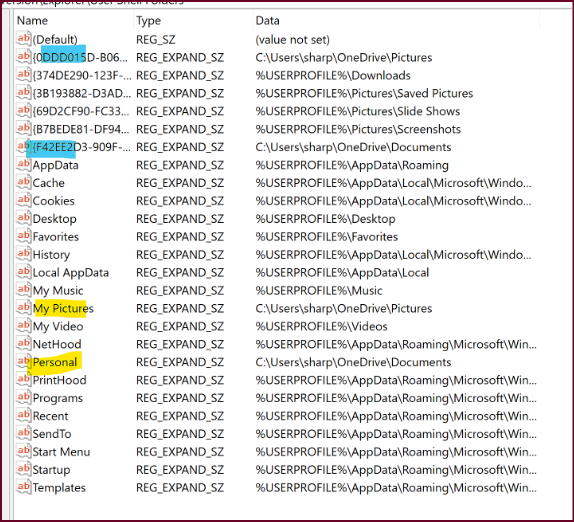The width and height of the screenshot is (574, 522).
Task: Click the string icon beside History
Action: [x=24, y=254]
